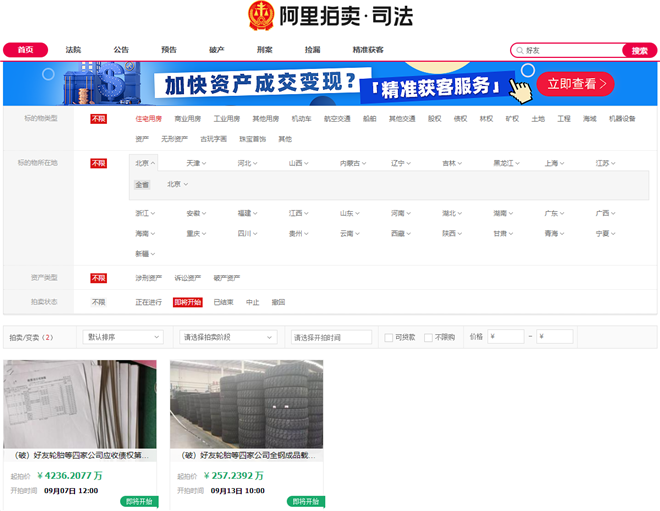Select 不限 for 资产类型
Screen dimensions: 660x511
click(98, 278)
